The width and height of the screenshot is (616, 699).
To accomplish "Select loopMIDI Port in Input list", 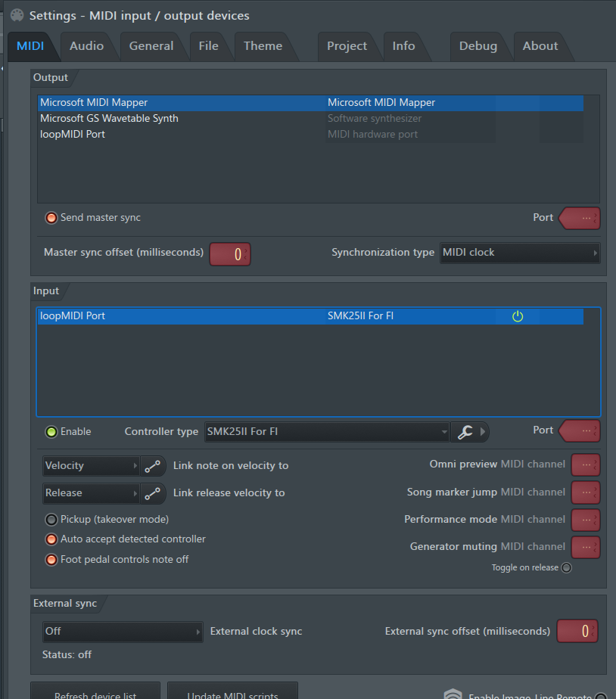I will [310, 316].
